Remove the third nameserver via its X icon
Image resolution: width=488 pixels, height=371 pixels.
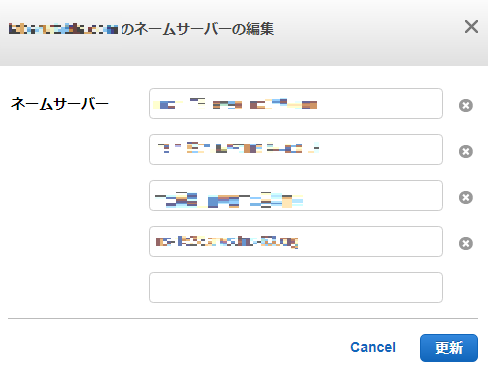(x=466, y=197)
